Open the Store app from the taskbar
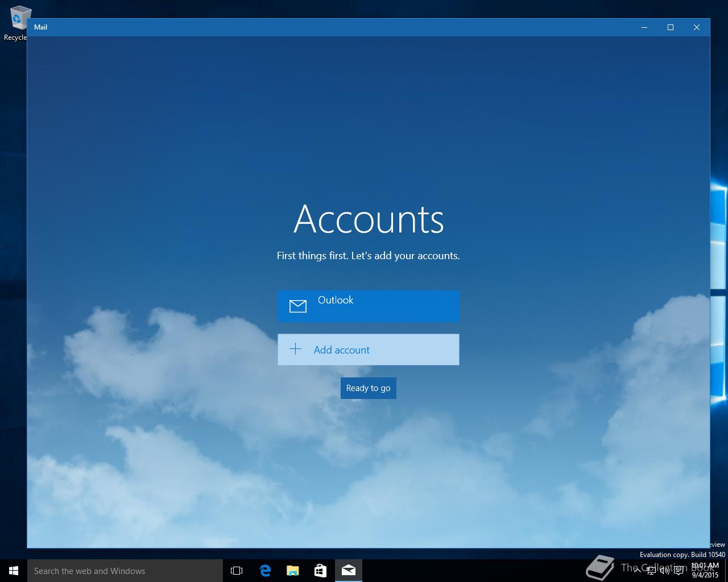Screen dimensions: 728x582 [x=321, y=571]
